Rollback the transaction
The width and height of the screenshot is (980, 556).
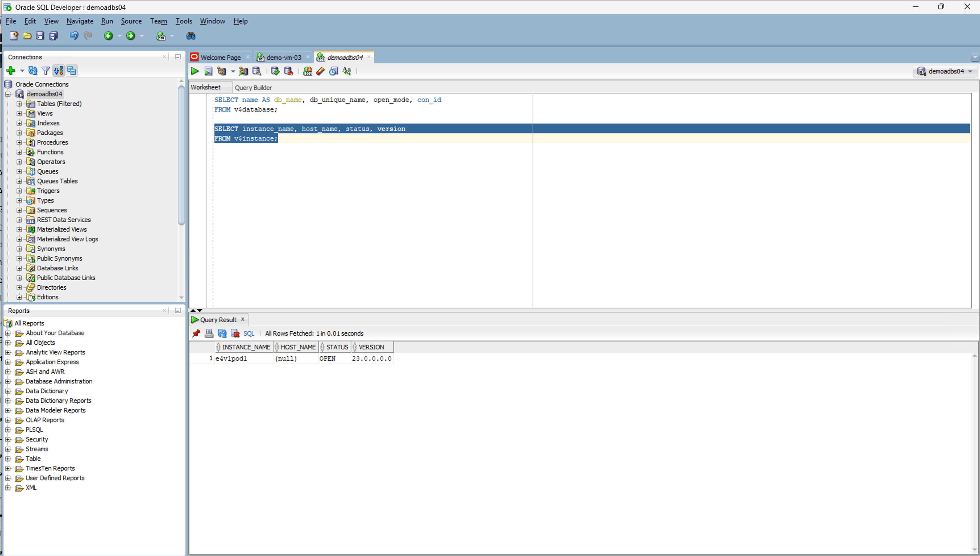[289, 71]
